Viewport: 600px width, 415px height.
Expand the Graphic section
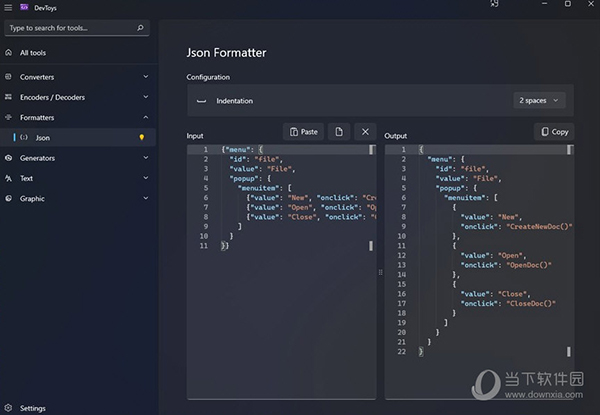(x=146, y=199)
